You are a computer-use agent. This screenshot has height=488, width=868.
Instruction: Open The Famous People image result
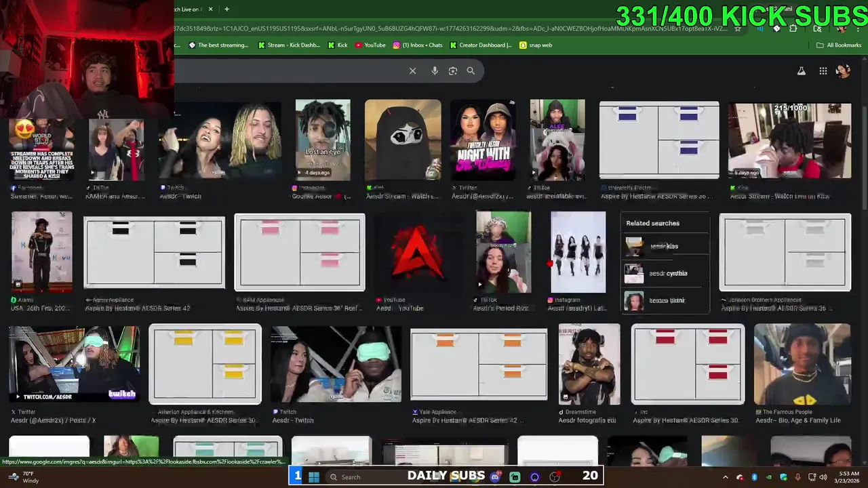(802, 364)
